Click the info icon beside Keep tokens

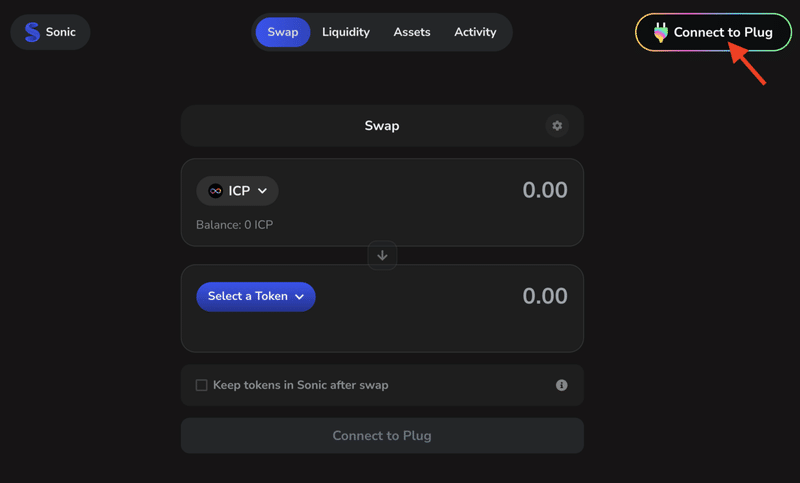coord(561,385)
